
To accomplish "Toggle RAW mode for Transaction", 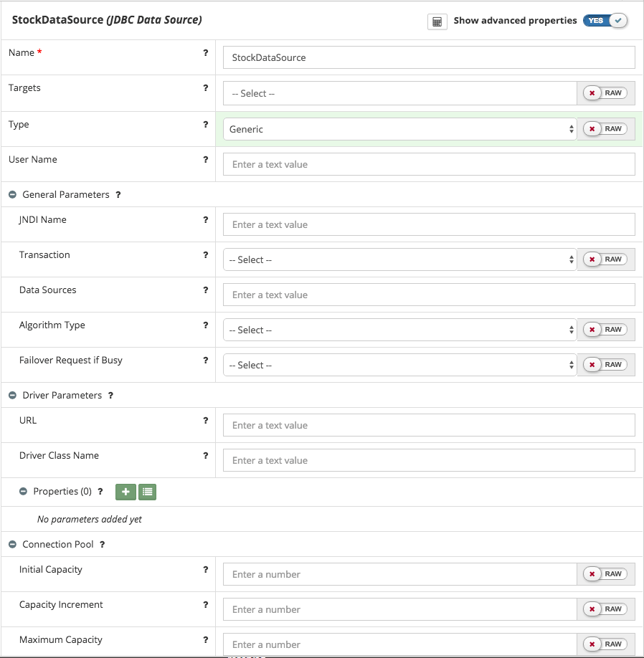I will (614, 259).
